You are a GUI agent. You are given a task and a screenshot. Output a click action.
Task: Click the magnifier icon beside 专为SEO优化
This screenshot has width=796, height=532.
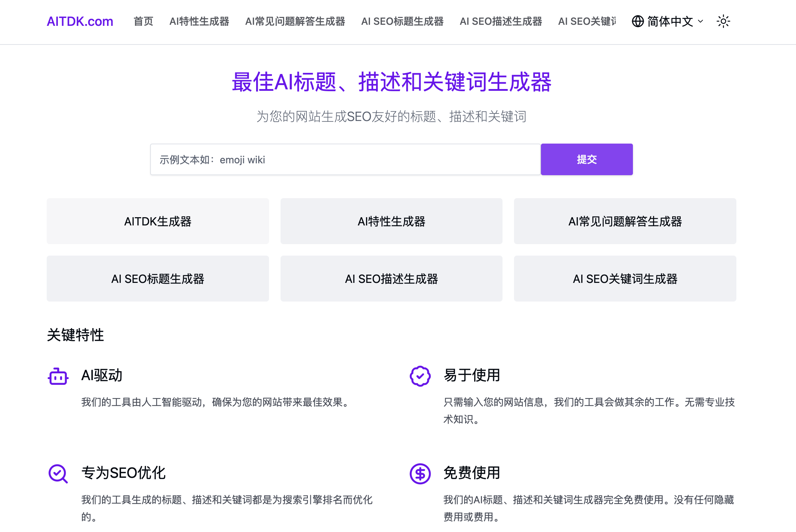58,474
